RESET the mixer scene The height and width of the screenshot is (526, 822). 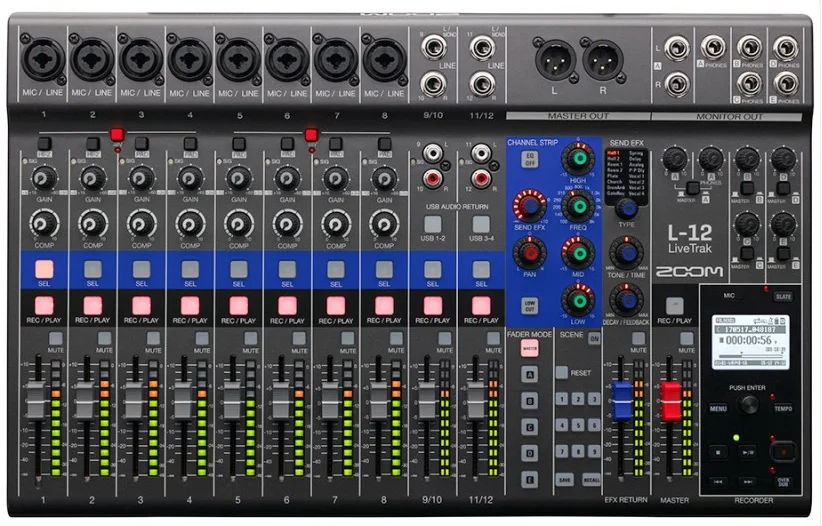(562, 372)
